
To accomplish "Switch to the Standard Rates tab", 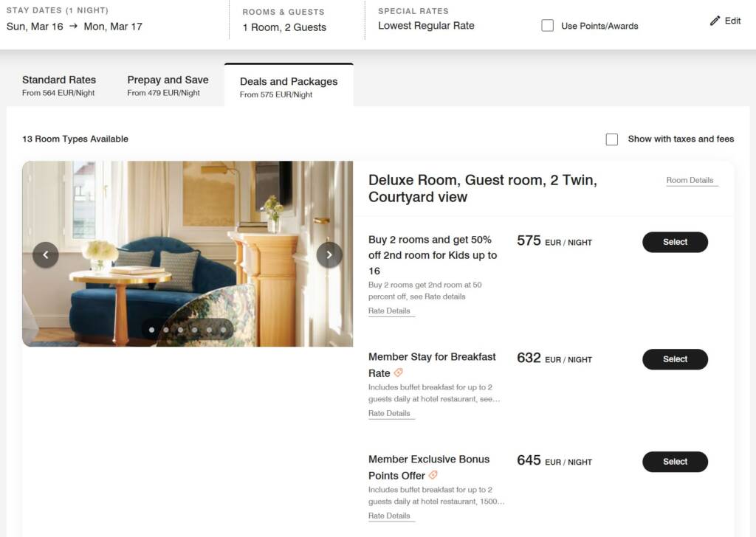I will [x=59, y=86].
